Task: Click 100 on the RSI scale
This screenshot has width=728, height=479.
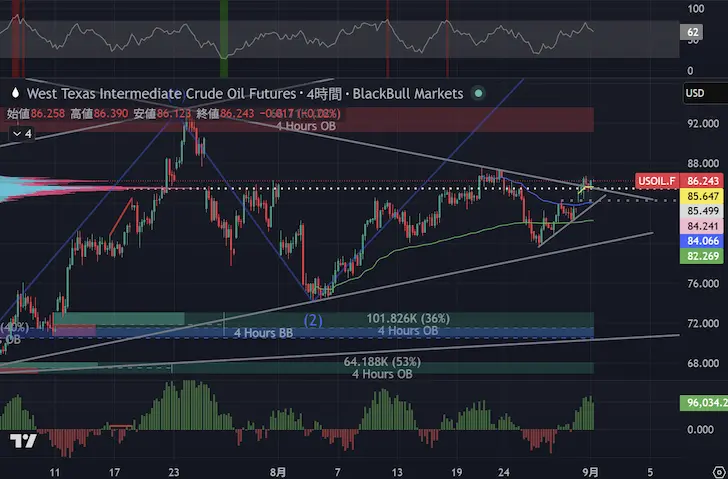Action: click(x=696, y=9)
